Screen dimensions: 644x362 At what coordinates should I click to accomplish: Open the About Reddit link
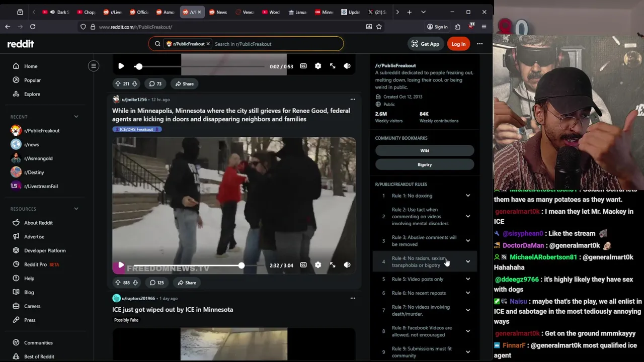coord(38,223)
